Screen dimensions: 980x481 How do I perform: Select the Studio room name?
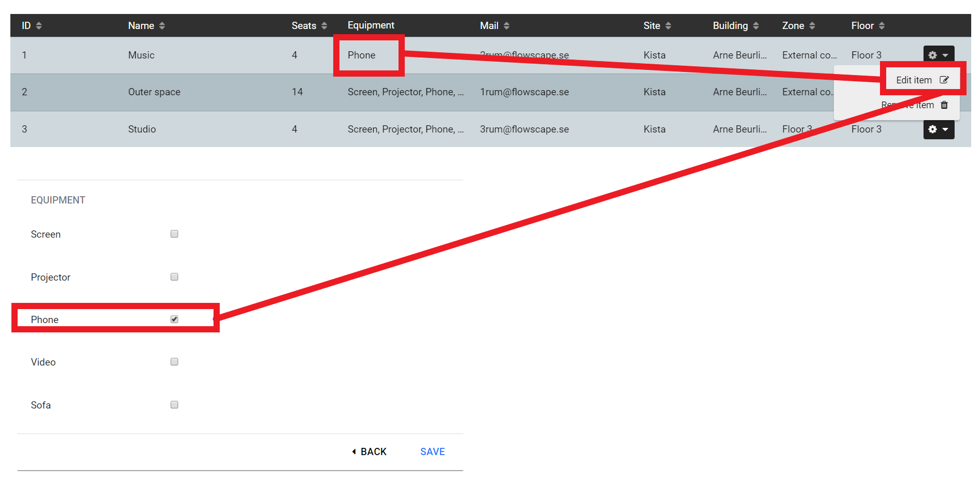[142, 129]
